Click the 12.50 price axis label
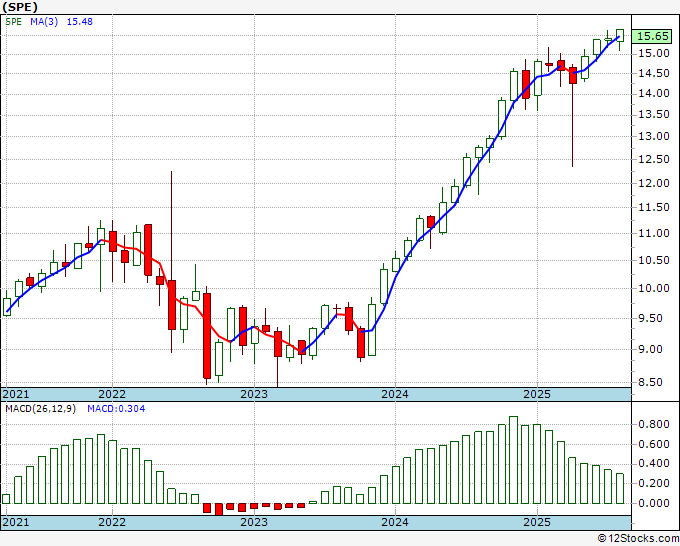Screen dimensions: 680x546 coord(654,159)
